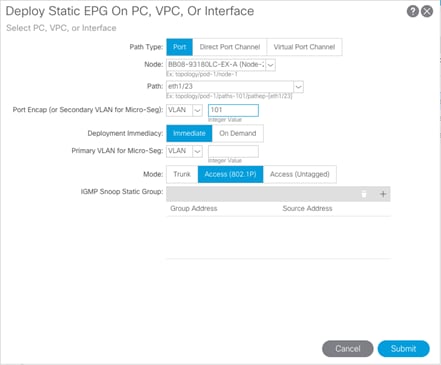This screenshot has height=365, width=441.
Task: Expand the Node dropdown
Action: (271, 65)
